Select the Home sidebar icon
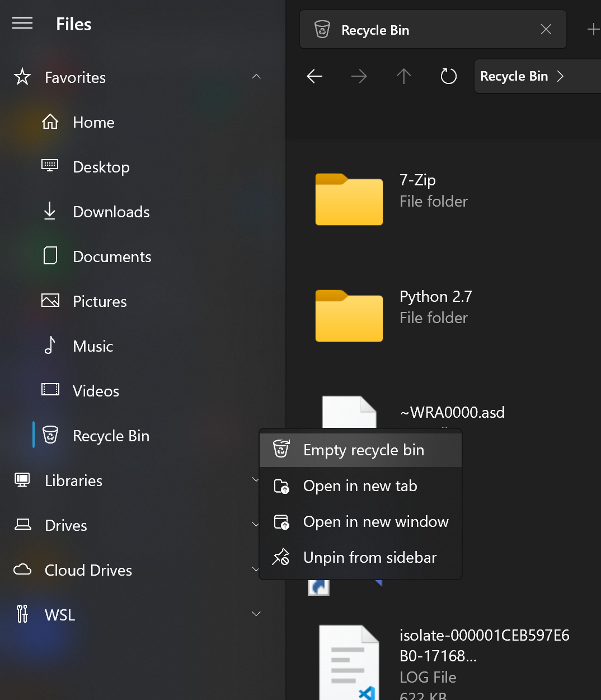 (x=50, y=122)
